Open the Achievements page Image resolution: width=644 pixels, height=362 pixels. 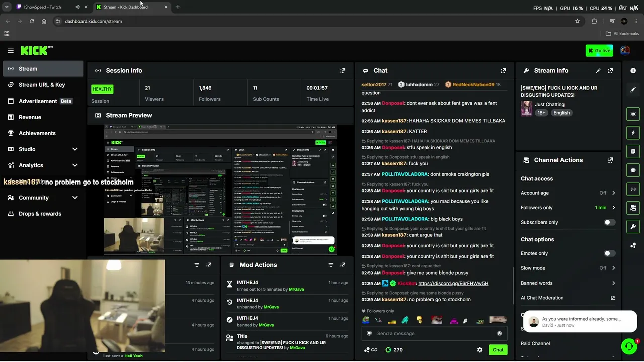point(43,133)
